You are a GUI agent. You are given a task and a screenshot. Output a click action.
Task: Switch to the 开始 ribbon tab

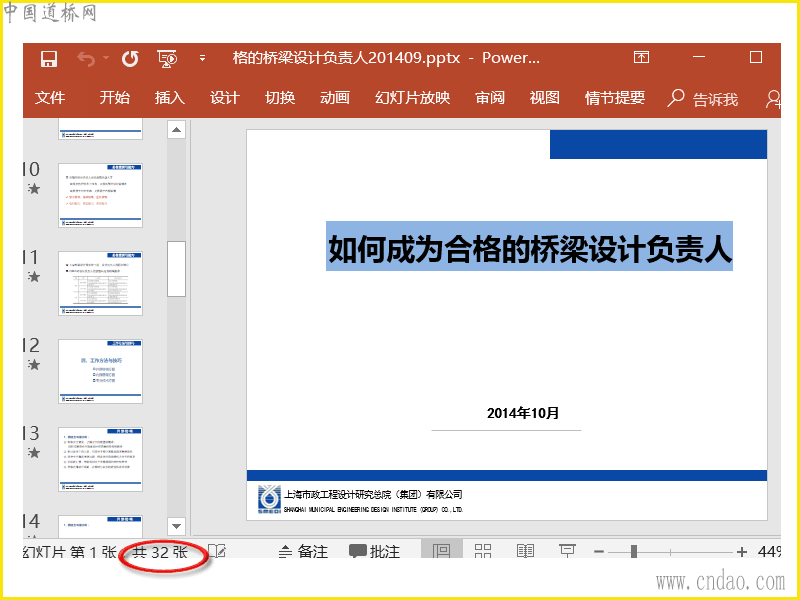pyautogui.click(x=114, y=97)
